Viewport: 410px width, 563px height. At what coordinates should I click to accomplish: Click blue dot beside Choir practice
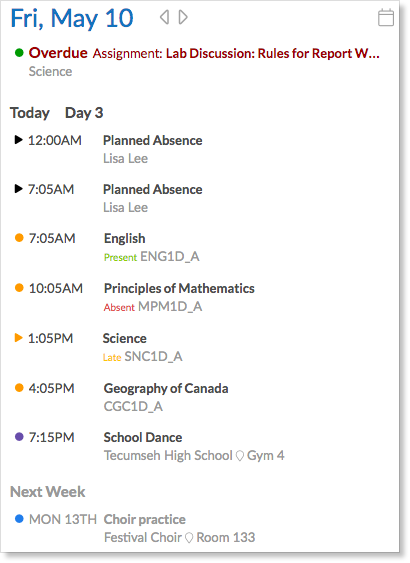point(19,519)
